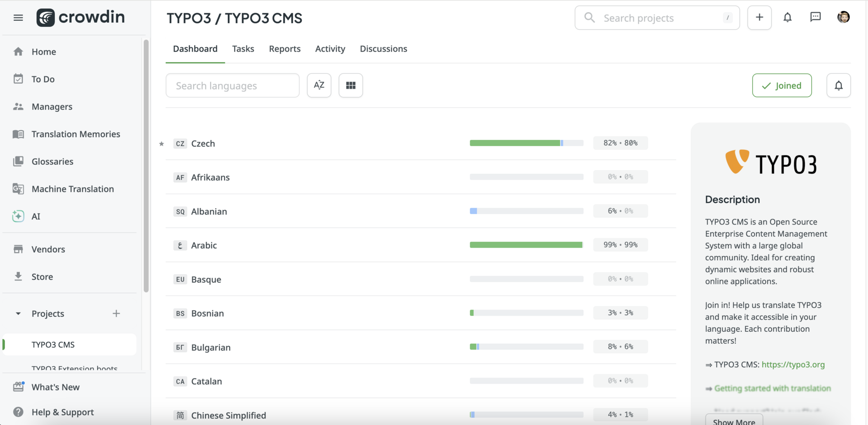This screenshot has width=868, height=425.
Task: Add a project with Projects plus
Action: click(116, 314)
